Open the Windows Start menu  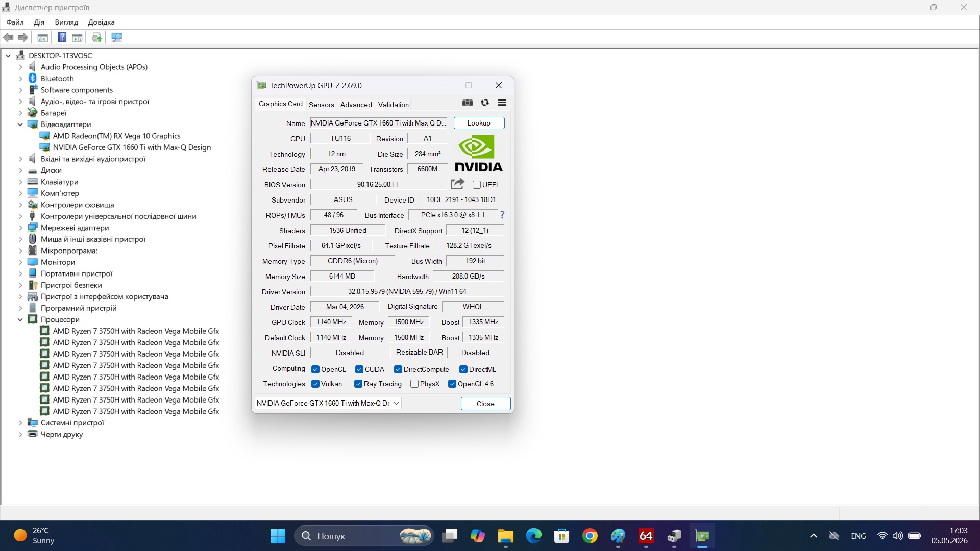(278, 536)
